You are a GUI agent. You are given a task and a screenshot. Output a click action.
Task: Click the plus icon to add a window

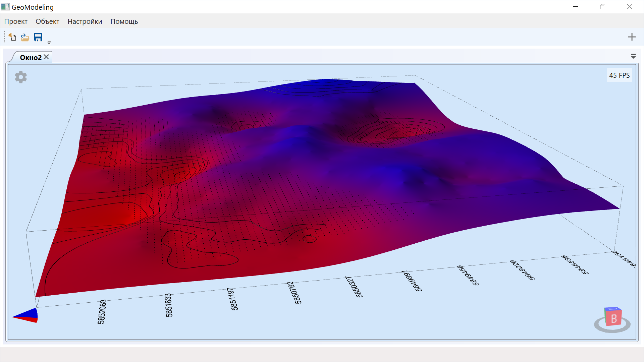(x=632, y=37)
